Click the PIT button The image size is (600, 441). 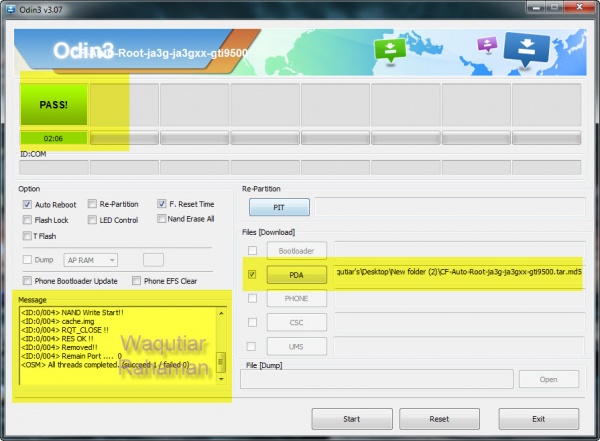279,207
